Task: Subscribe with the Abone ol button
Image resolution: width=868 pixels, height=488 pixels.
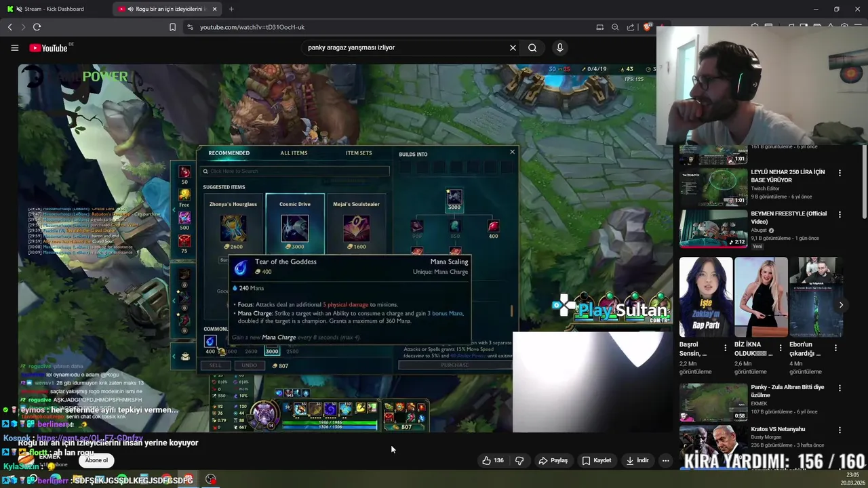Action: click(96, 460)
